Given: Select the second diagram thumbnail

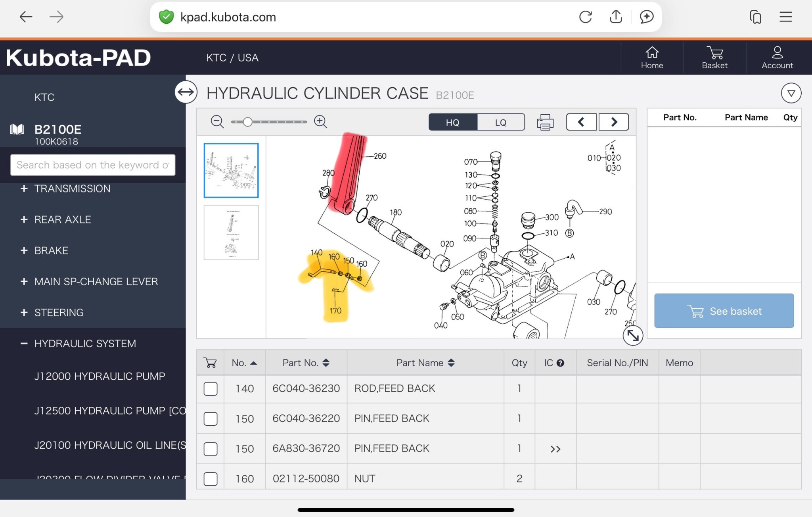Looking at the screenshot, I should coord(231,233).
